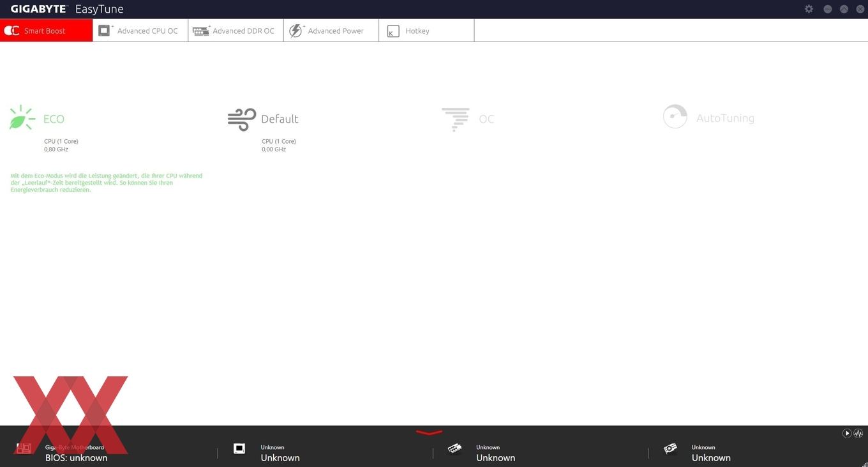This screenshot has width=868, height=467.
Task: Open the Smart Boost tab
Action: [46, 31]
